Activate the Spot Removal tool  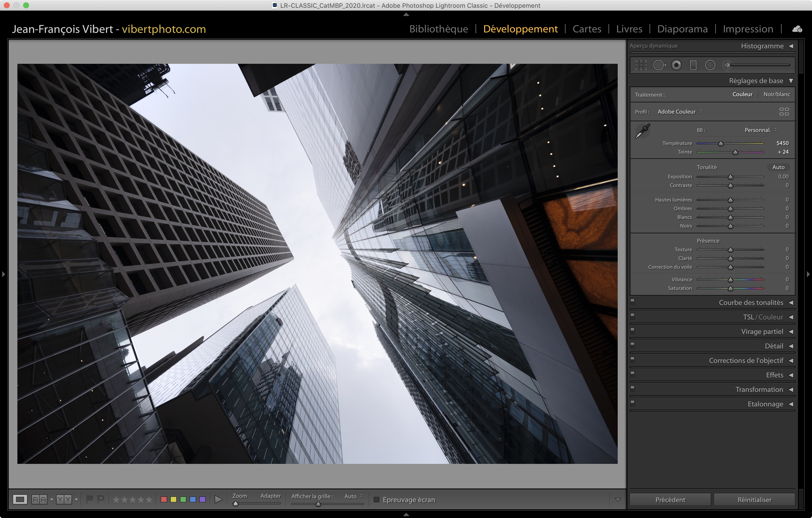click(x=659, y=65)
